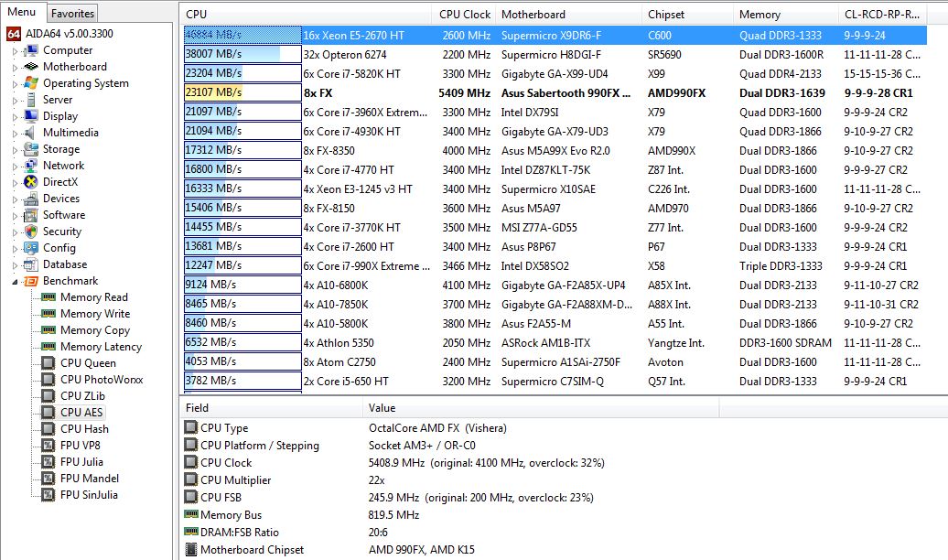Click the Operating System Windows flag icon

pyautogui.click(x=31, y=83)
